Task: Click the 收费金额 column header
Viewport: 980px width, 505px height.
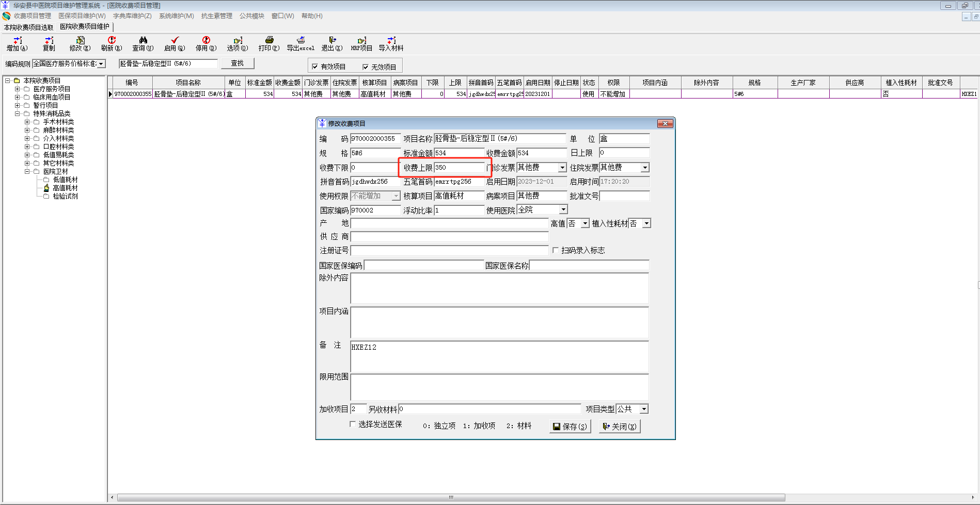Action: coord(288,83)
